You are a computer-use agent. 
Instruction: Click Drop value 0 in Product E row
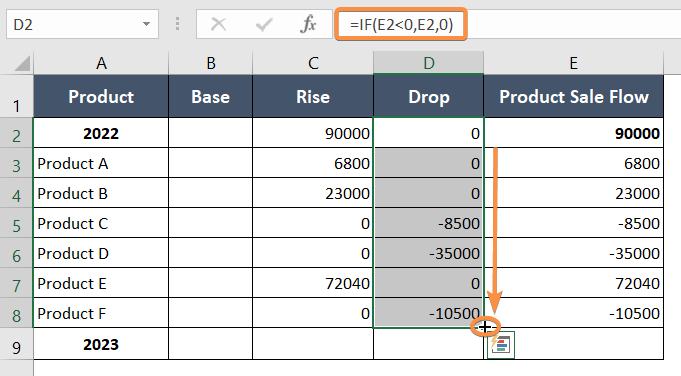point(429,283)
